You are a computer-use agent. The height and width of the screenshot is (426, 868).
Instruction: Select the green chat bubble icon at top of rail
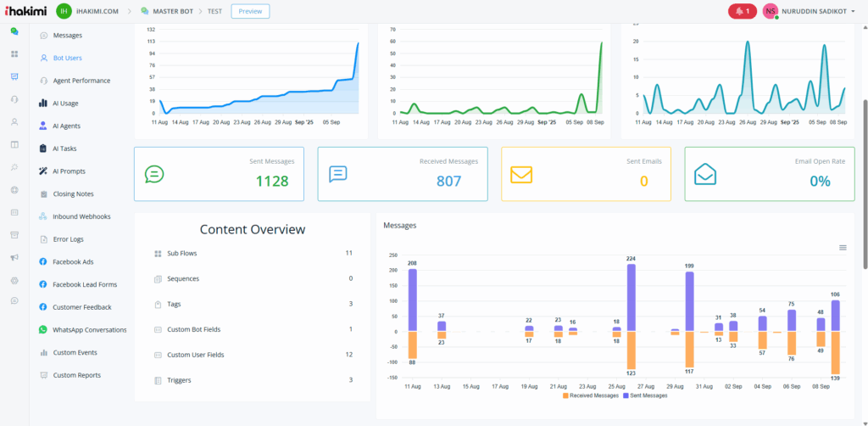coord(14,31)
